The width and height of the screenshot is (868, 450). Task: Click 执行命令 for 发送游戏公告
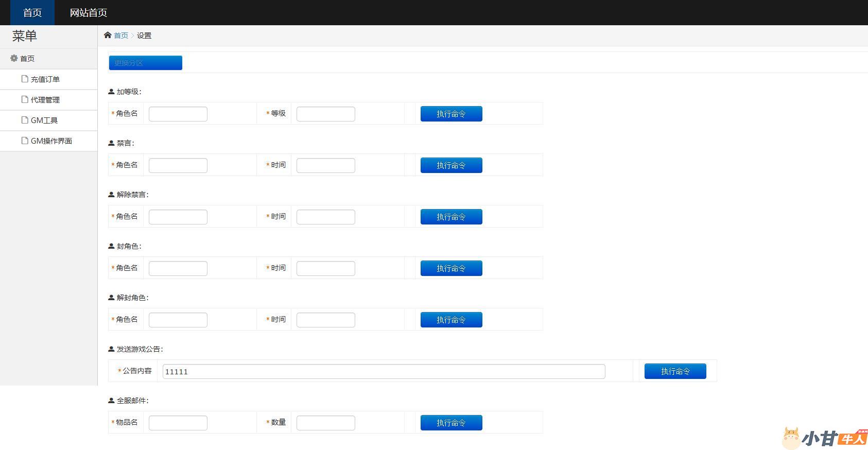675,371
